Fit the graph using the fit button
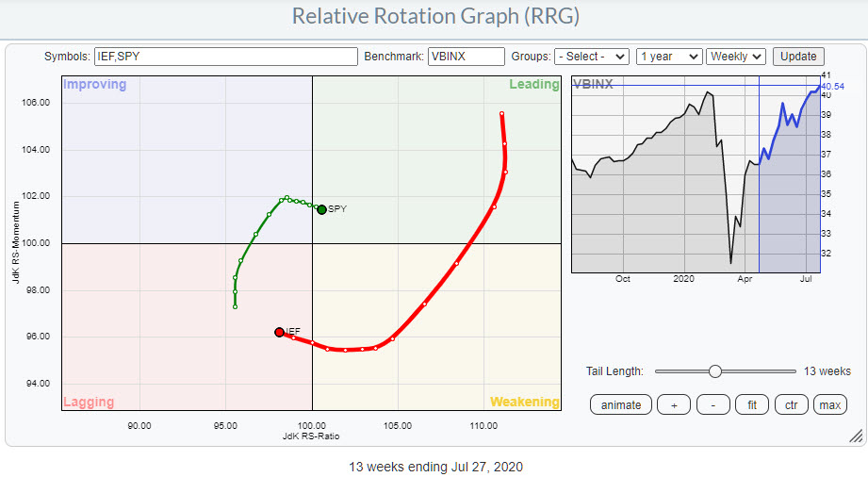 click(751, 405)
